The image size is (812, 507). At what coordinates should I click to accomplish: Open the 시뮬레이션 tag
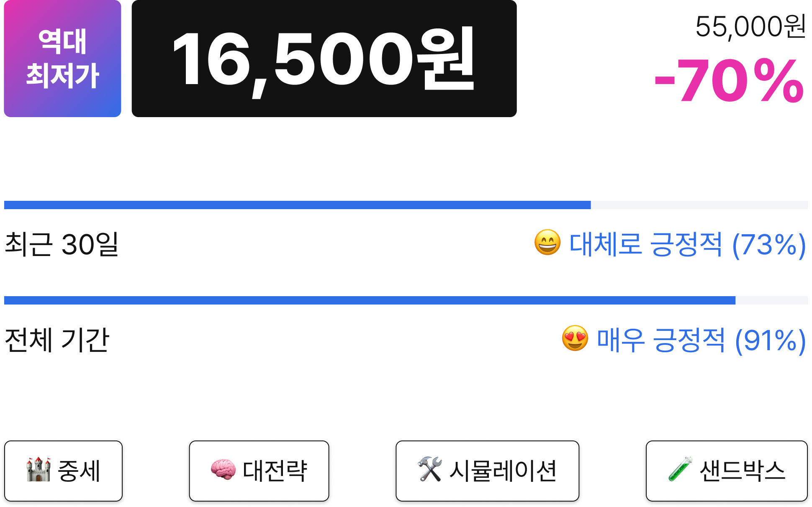click(x=488, y=471)
